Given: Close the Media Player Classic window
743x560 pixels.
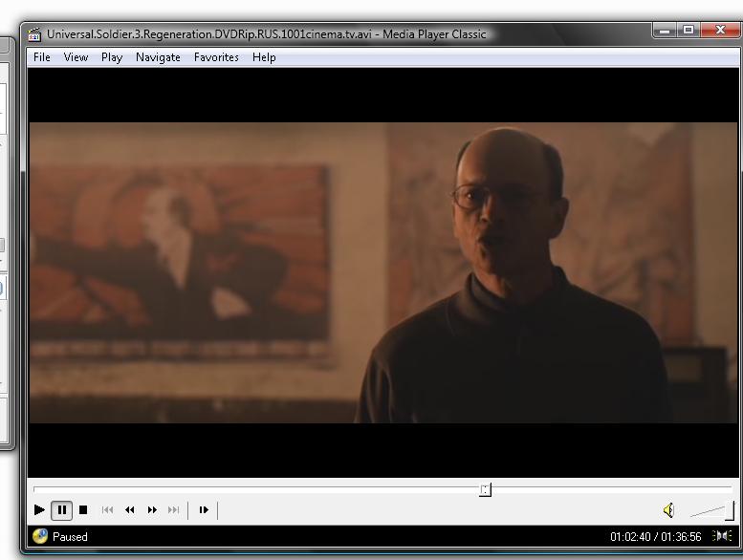Looking at the screenshot, I should [720, 31].
